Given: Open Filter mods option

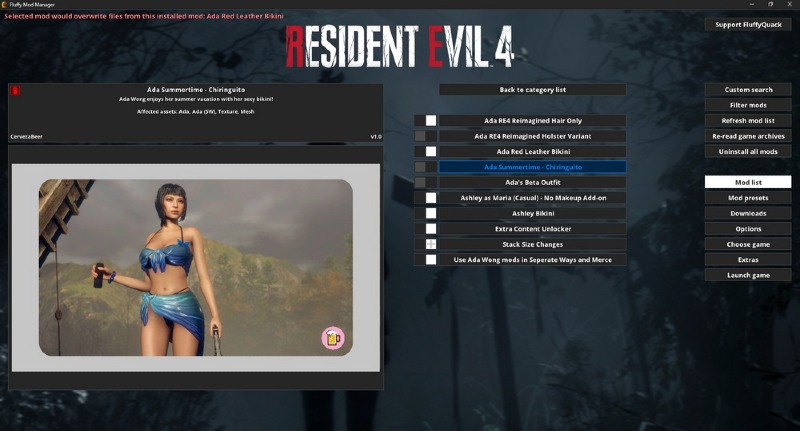Looking at the screenshot, I should (x=748, y=105).
